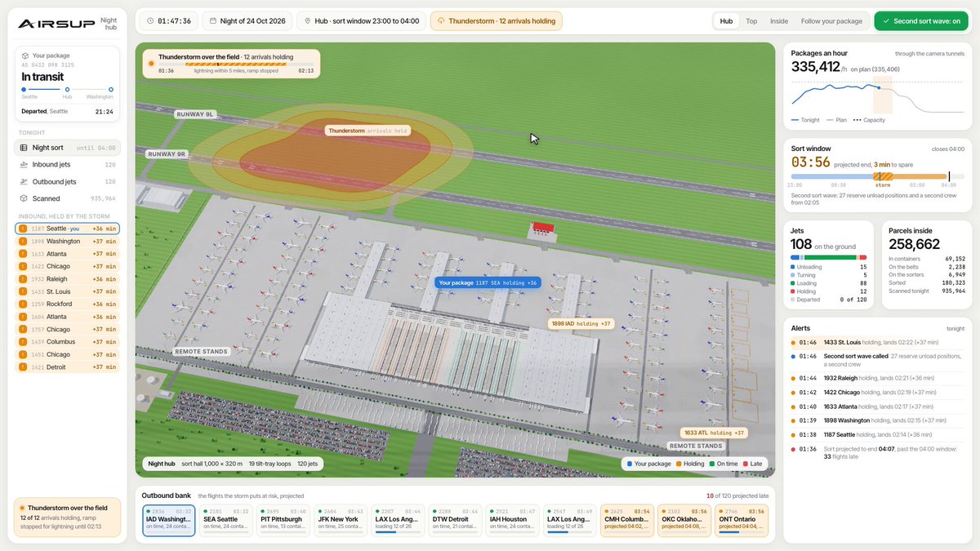Click the checkmark icon in Second sort wave button
The width and height of the screenshot is (980, 551).
[886, 21]
